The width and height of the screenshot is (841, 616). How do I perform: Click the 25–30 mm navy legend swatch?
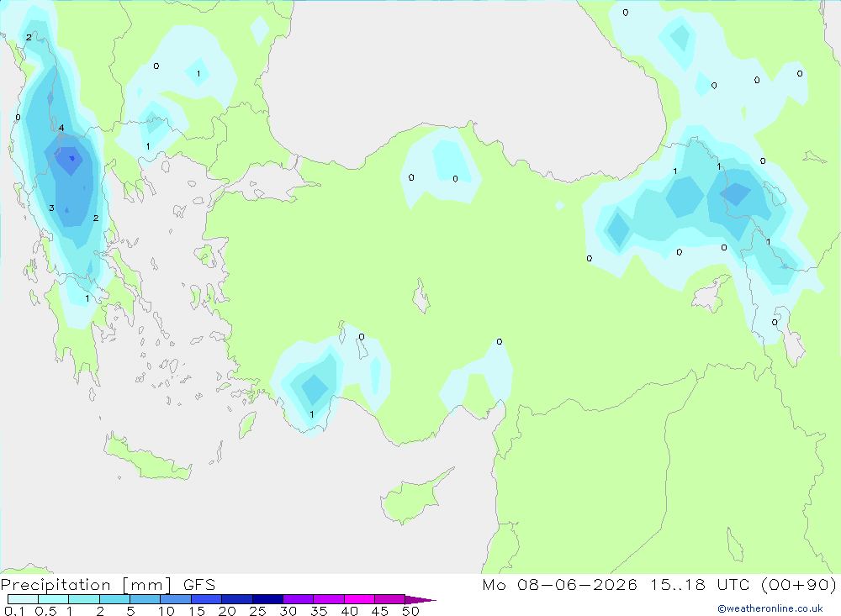(267, 599)
